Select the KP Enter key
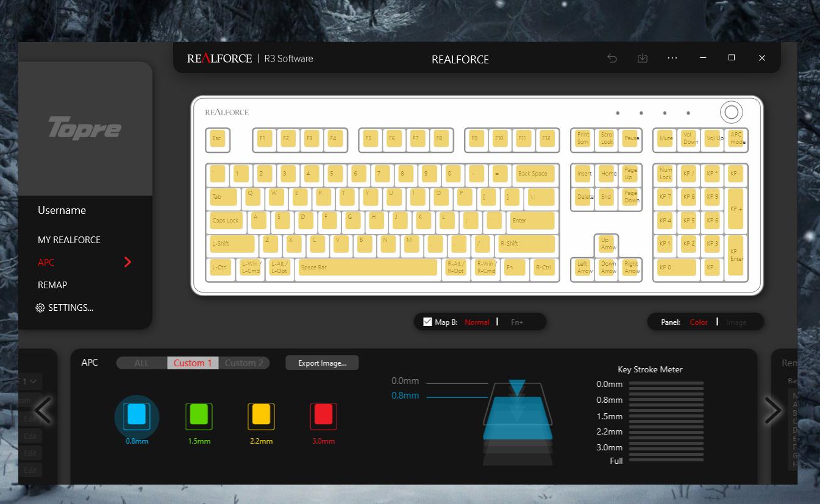The height and width of the screenshot is (504, 820). click(x=736, y=256)
